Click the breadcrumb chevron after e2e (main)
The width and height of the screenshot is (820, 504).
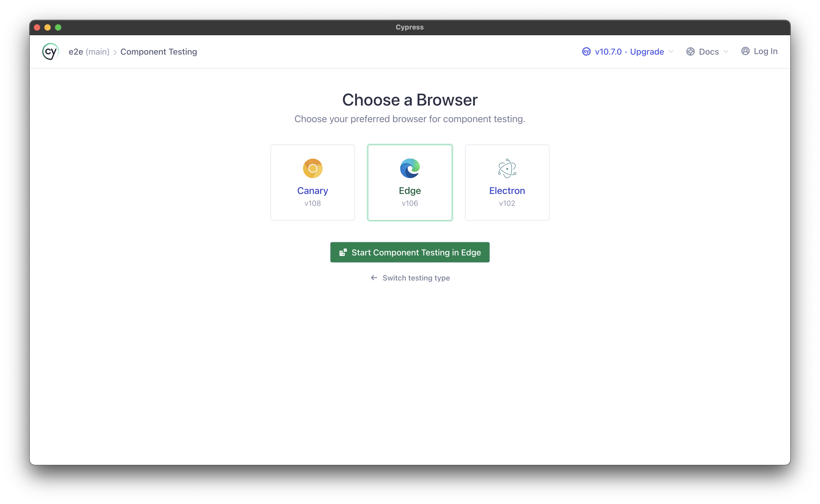pyautogui.click(x=115, y=52)
